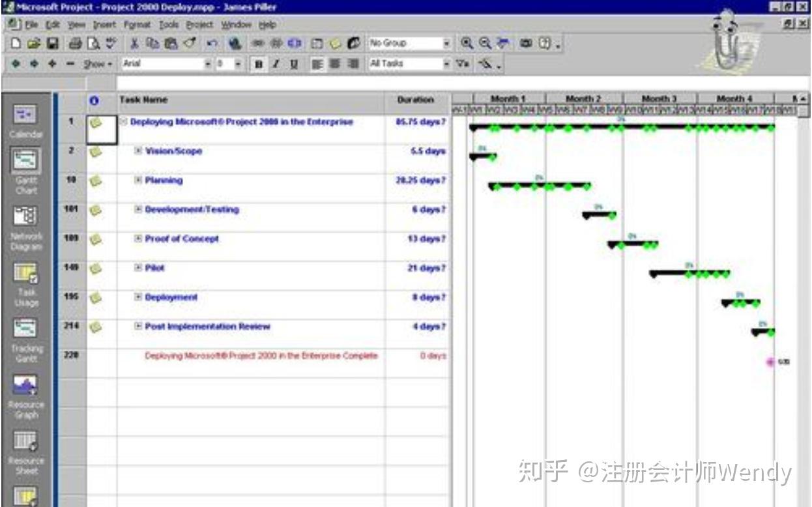Image resolution: width=812 pixels, height=507 pixels.
Task: Open an existing project file
Action: [34, 43]
